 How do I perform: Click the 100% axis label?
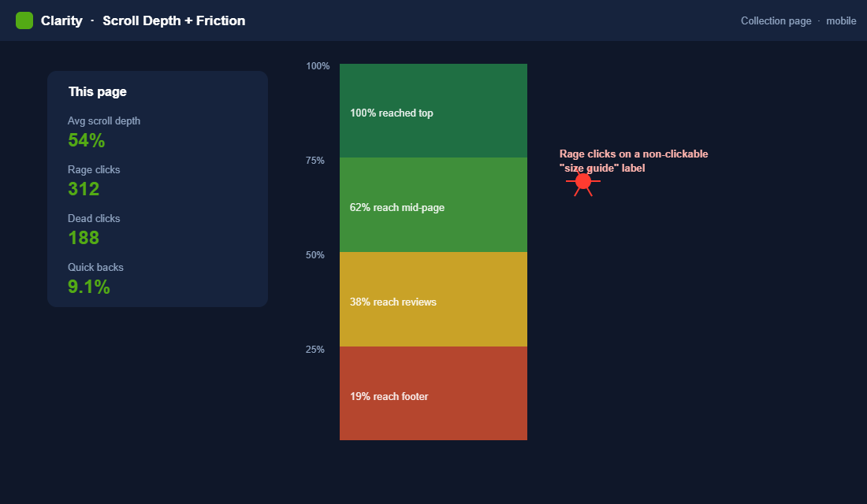click(x=318, y=66)
